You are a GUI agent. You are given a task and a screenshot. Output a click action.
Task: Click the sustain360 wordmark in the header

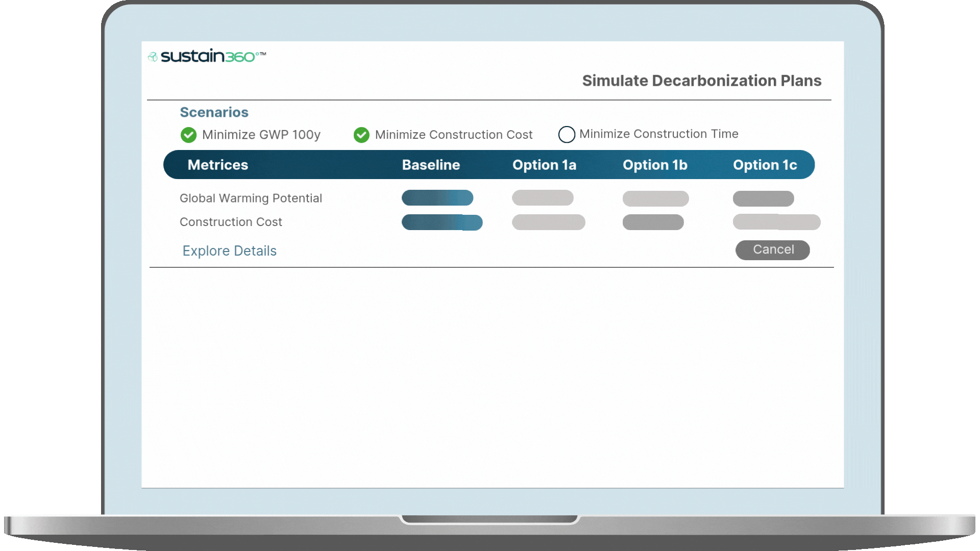pyautogui.click(x=212, y=56)
